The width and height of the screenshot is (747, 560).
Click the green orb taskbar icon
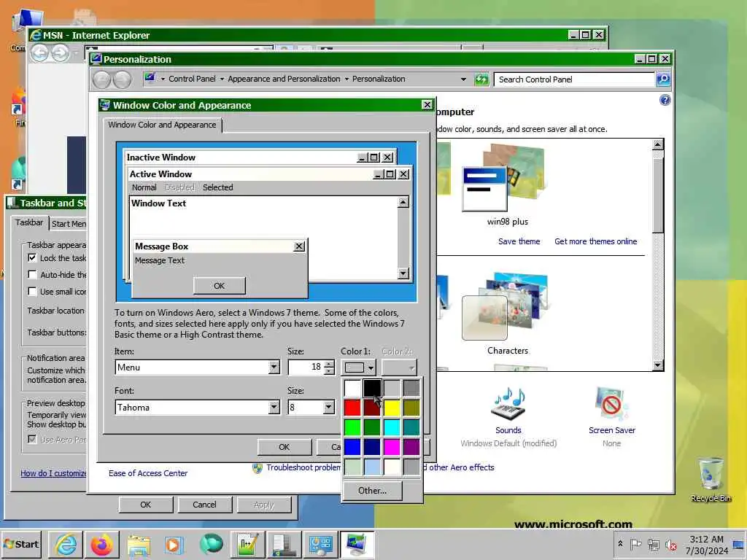coord(211,544)
